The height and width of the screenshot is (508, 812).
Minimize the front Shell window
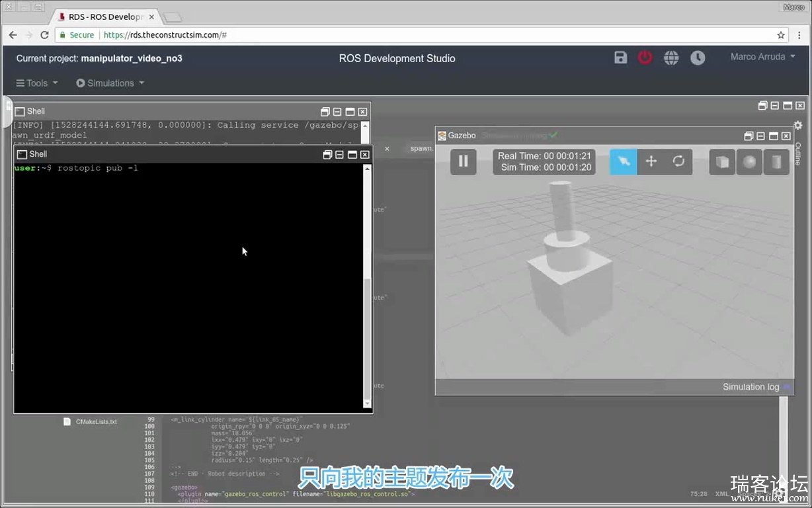(339, 154)
